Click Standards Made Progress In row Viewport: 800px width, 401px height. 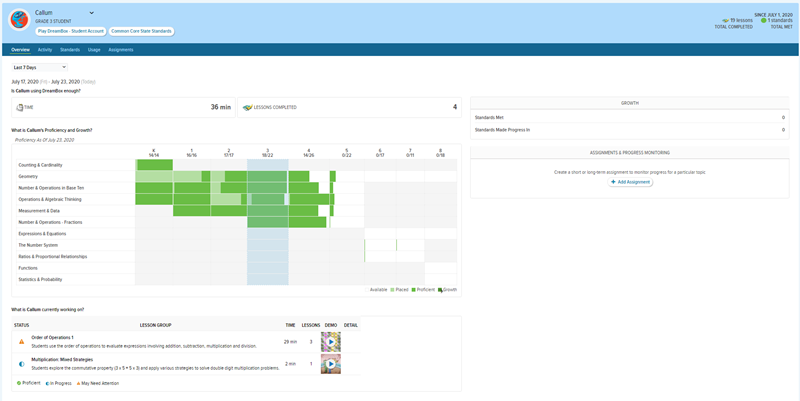click(630, 130)
